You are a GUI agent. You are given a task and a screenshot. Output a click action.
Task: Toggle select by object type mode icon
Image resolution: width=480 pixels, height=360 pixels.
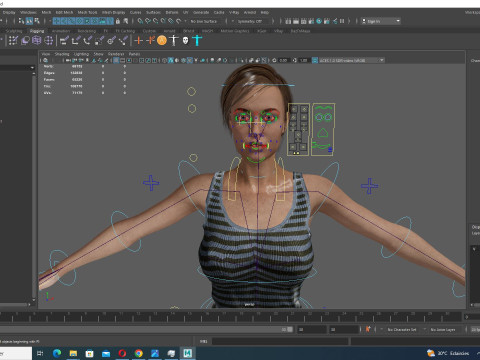pos(29,21)
